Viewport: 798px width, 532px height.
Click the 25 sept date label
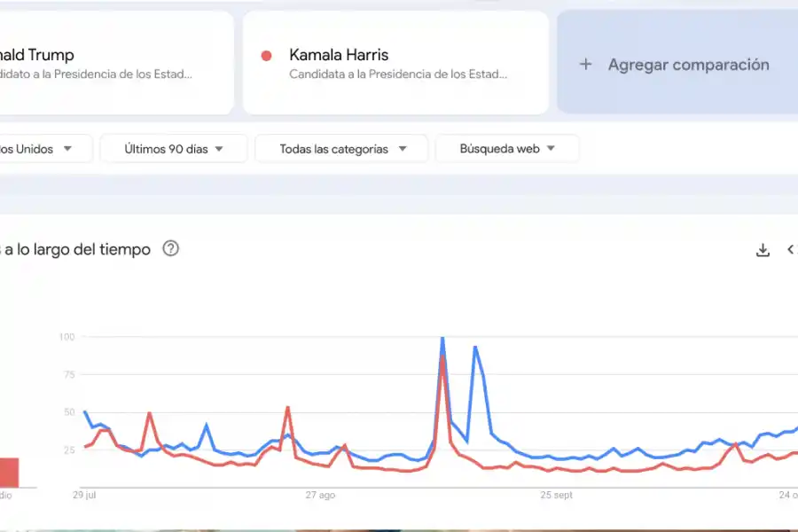[x=556, y=496]
